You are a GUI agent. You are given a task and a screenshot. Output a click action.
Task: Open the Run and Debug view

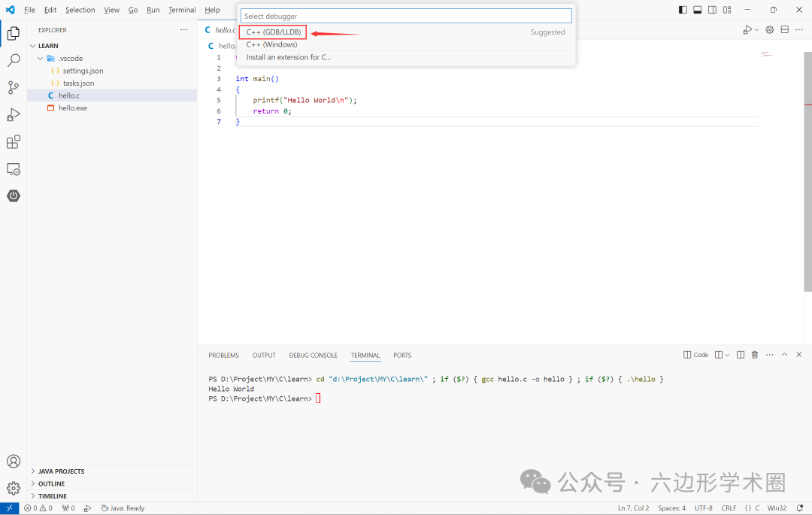tap(13, 114)
